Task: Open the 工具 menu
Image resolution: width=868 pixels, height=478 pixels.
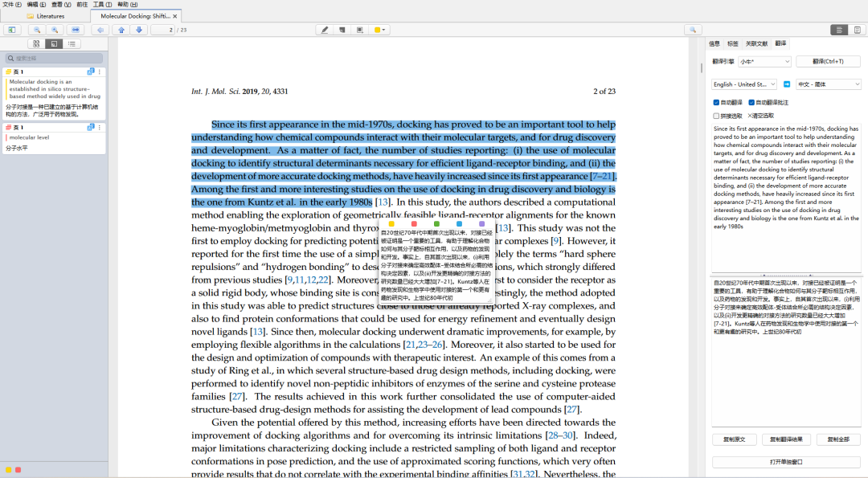Action: pyautogui.click(x=102, y=5)
